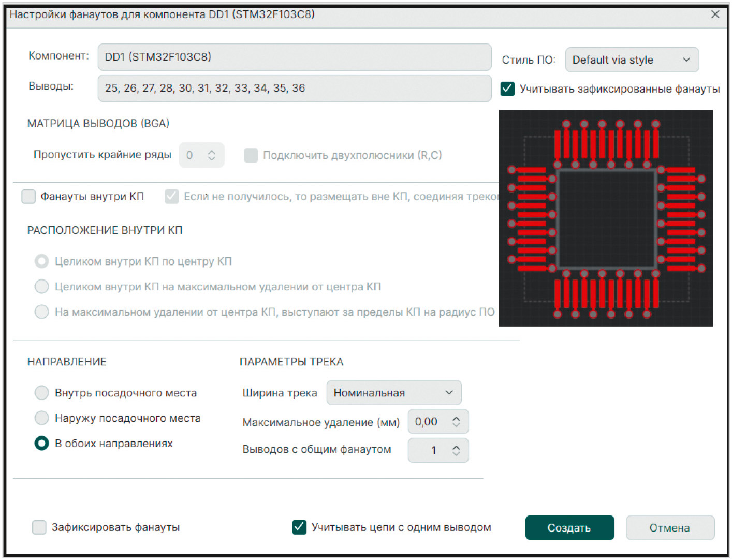Image resolution: width=732 pixels, height=560 pixels.
Task: Toggle Учитывать зафиксированные фанауты checkbox
Action: pyautogui.click(x=507, y=89)
